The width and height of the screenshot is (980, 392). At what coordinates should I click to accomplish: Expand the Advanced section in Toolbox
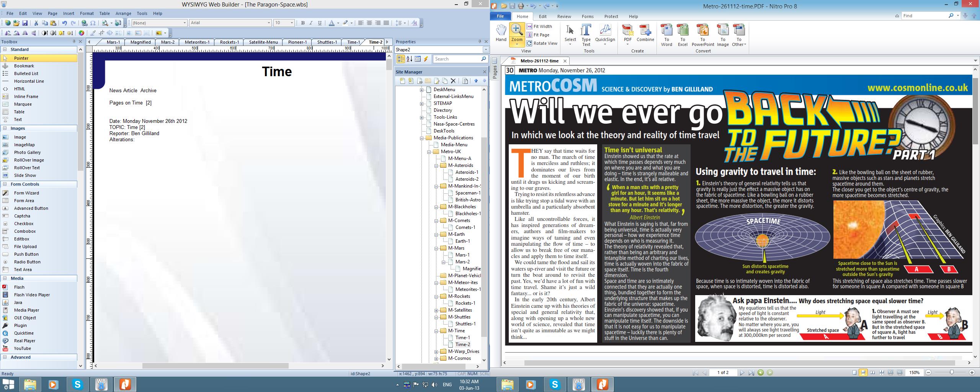(x=5, y=357)
